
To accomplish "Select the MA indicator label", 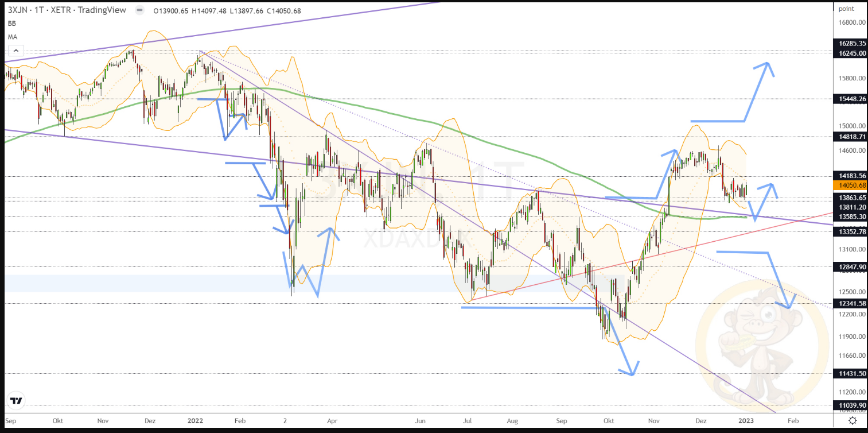I will click(13, 37).
